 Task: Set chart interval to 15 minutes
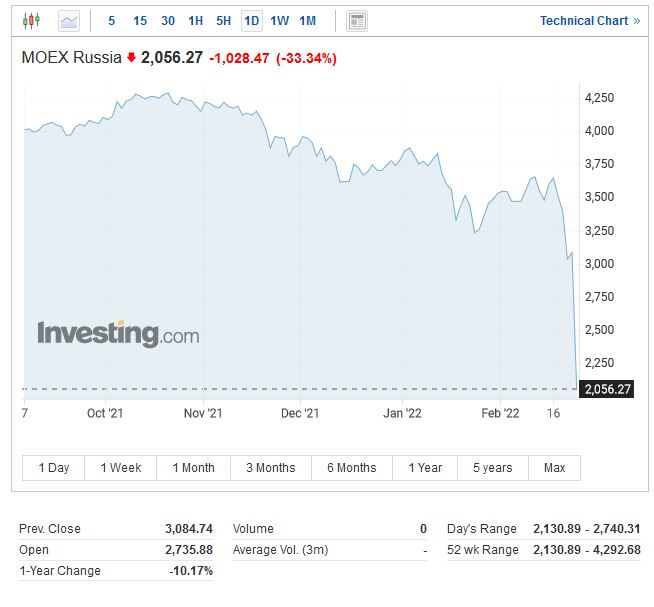[x=140, y=20]
